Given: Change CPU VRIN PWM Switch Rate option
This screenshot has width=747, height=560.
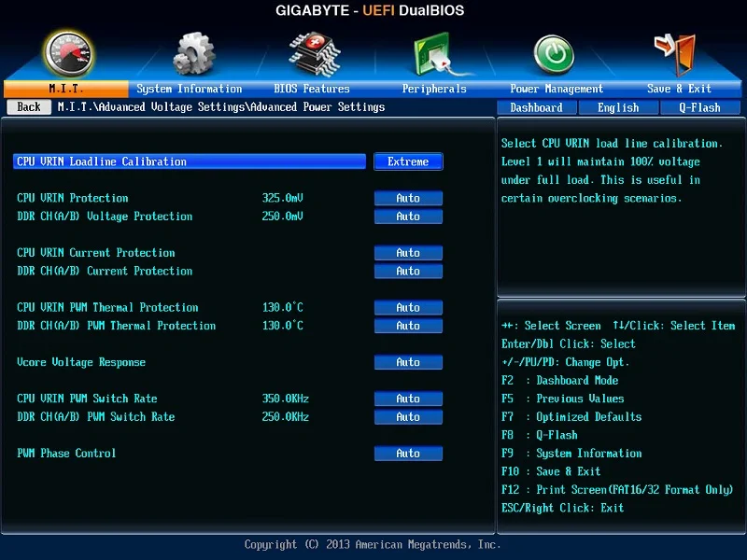Looking at the screenshot, I should [408, 399].
